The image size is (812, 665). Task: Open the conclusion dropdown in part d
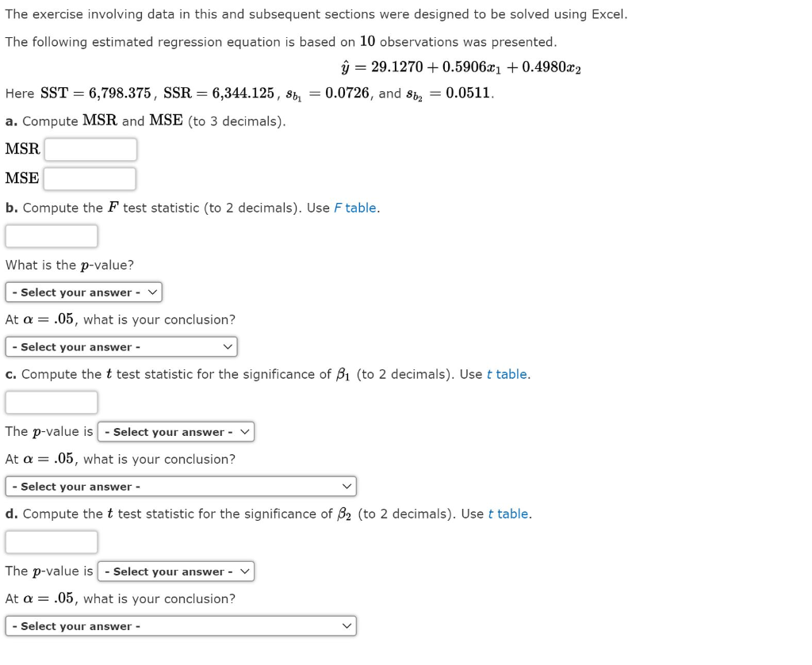tap(178, 625)
